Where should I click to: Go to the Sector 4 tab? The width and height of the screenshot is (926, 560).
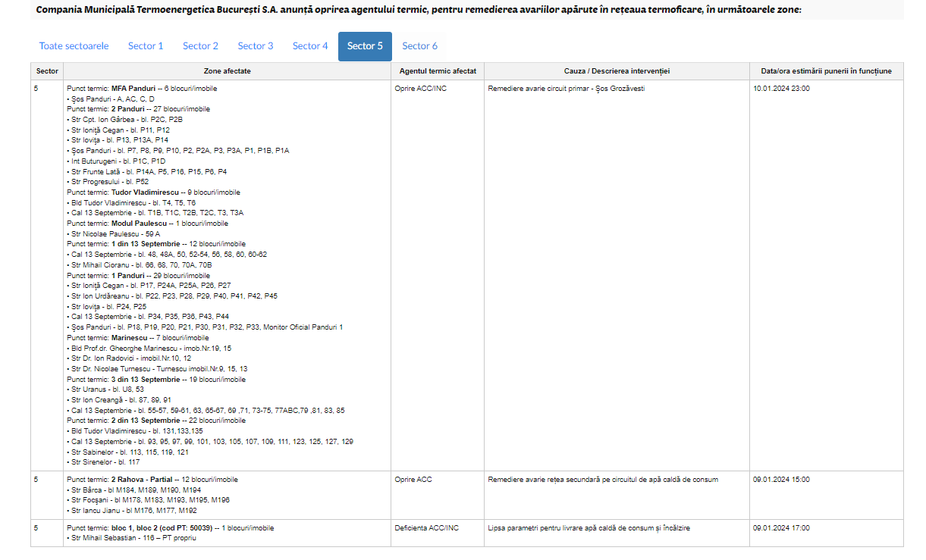coord(310,46)
